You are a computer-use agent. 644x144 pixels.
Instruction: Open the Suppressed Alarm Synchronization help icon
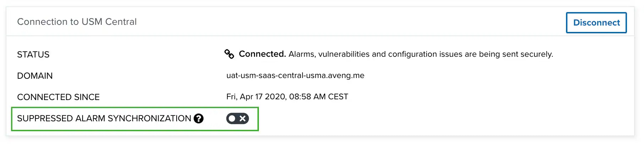(199, 118)
